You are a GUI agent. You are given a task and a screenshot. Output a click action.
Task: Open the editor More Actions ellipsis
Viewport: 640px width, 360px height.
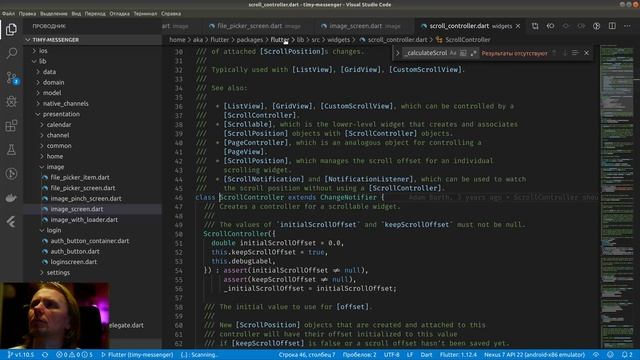tap(627, 26)
